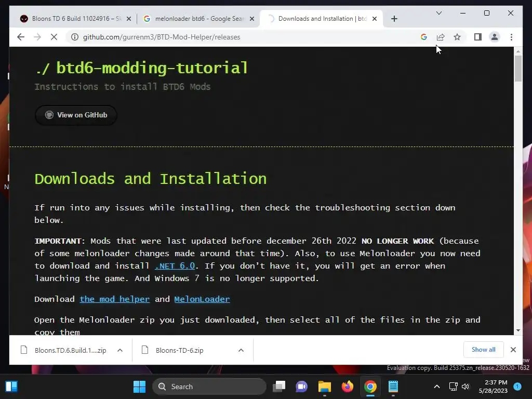Click the volume speaker icon

pos(465,387)
